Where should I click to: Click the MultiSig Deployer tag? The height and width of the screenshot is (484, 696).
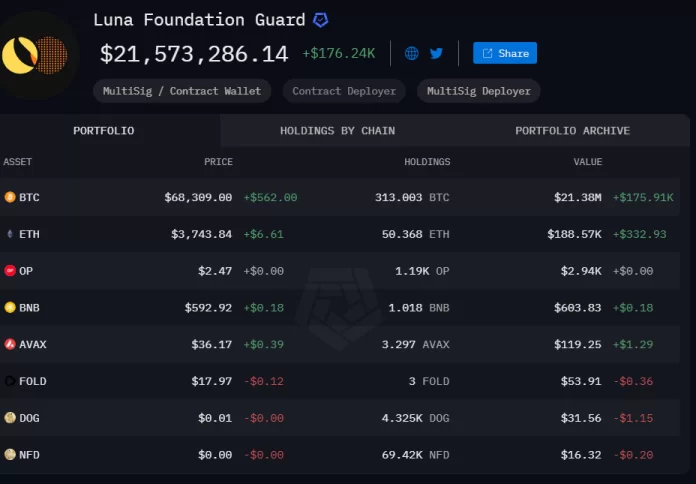(478, 91)
